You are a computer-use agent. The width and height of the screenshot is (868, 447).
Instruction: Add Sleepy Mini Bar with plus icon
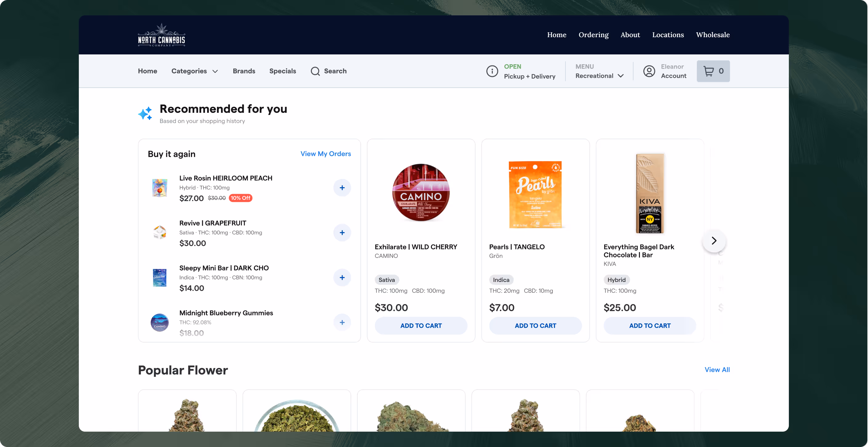pyautogui.click(x=342, y=278)
